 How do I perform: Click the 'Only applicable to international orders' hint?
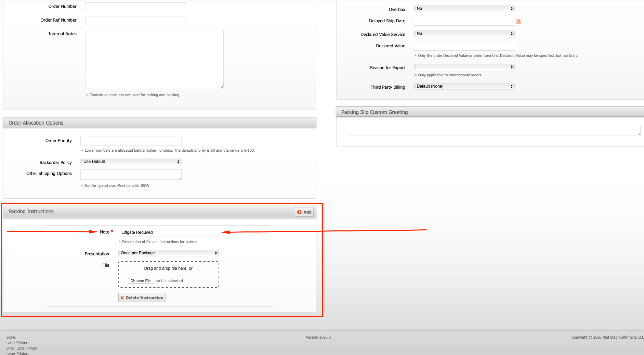coord(450,75)
